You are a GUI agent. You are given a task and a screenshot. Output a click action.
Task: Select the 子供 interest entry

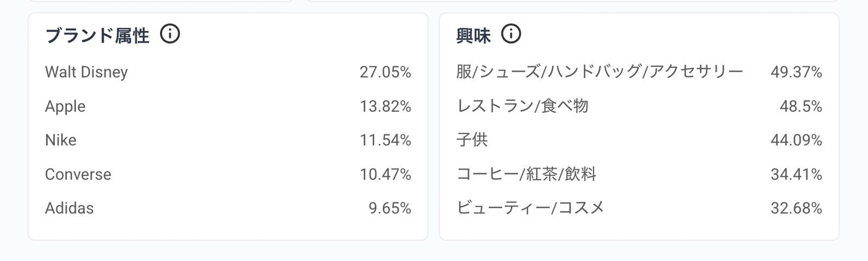pos(472,141)
